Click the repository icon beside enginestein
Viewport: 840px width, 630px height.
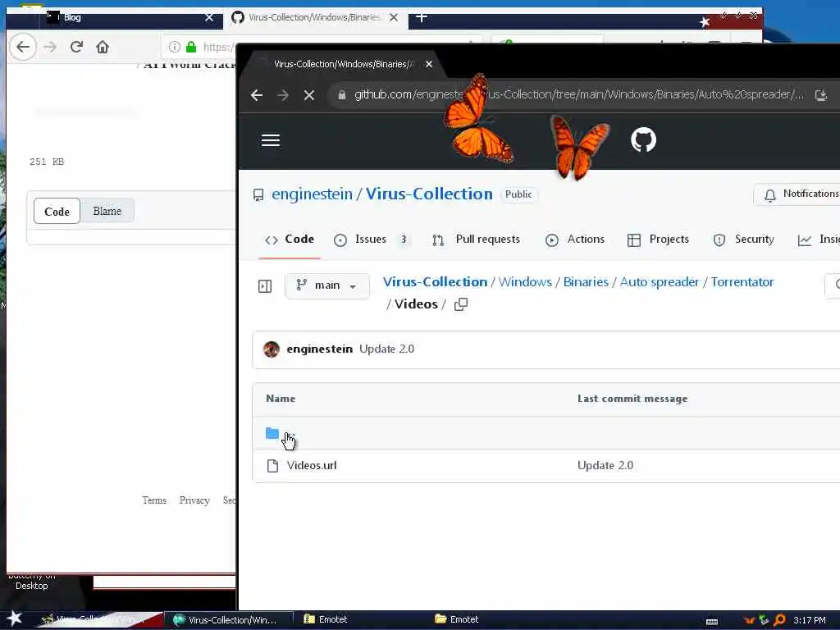click(x=258, y=194)
